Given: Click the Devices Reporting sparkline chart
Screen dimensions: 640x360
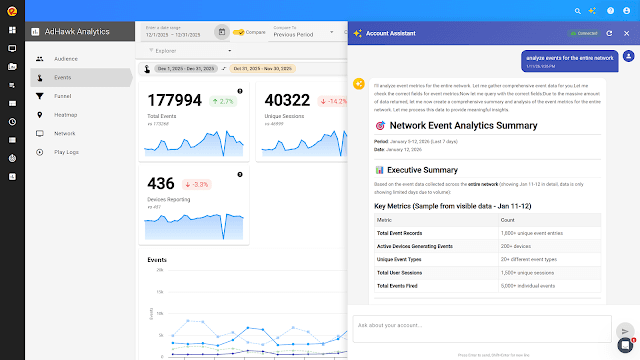Looking at the screenshot, I should tap(194, 226).
